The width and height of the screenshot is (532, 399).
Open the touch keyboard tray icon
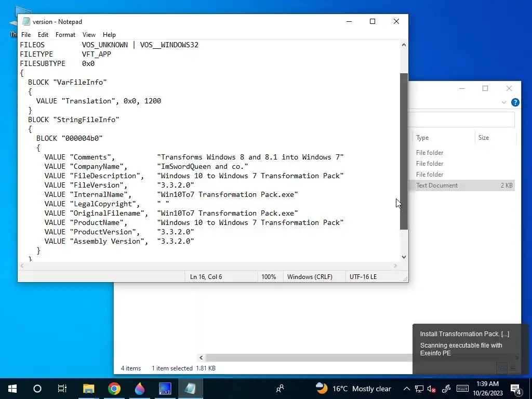(462, 389)
